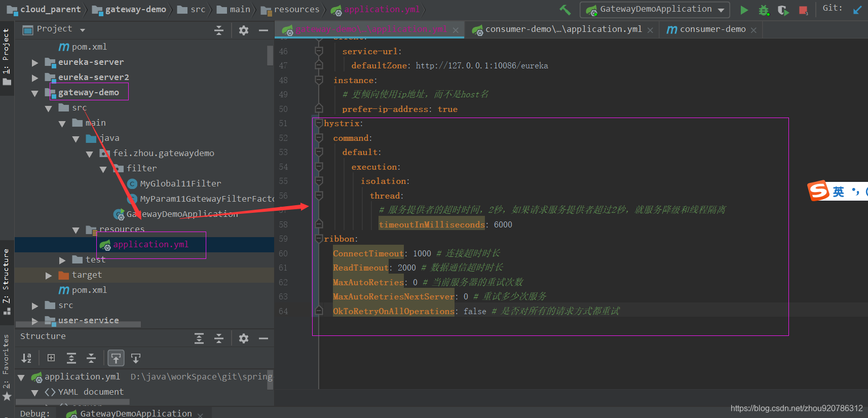Place cursor on timeoutInMilliseconds value 6000
The image size is (868, 418).
click(503, 224)
